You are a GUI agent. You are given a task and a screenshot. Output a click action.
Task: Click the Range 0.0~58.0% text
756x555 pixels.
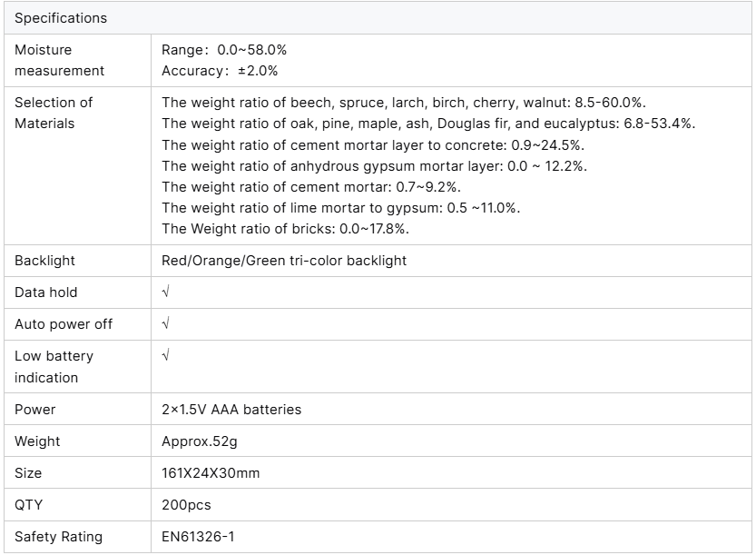(224, 50)
